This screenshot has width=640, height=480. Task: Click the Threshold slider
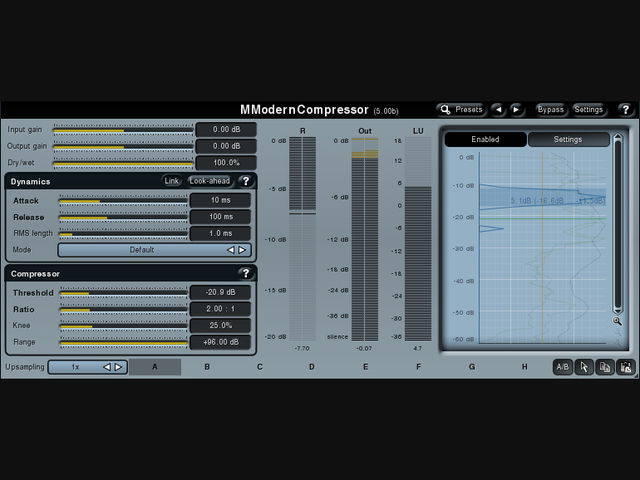[123, 293]
